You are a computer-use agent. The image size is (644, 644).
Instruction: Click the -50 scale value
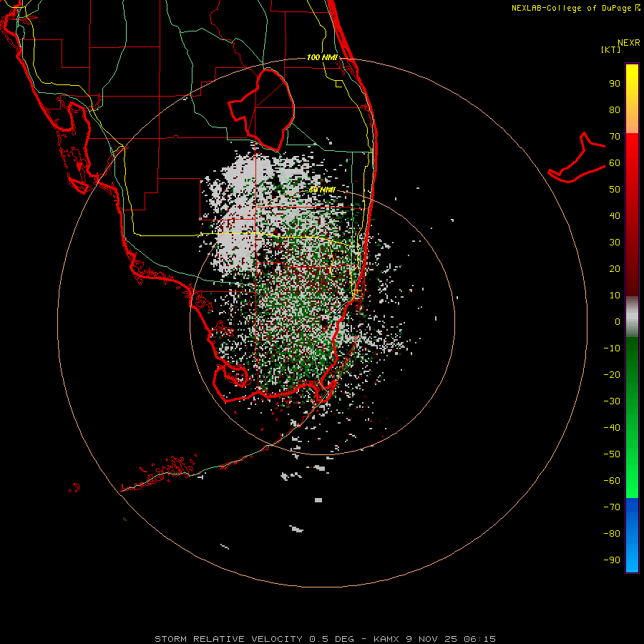[612, 454]
